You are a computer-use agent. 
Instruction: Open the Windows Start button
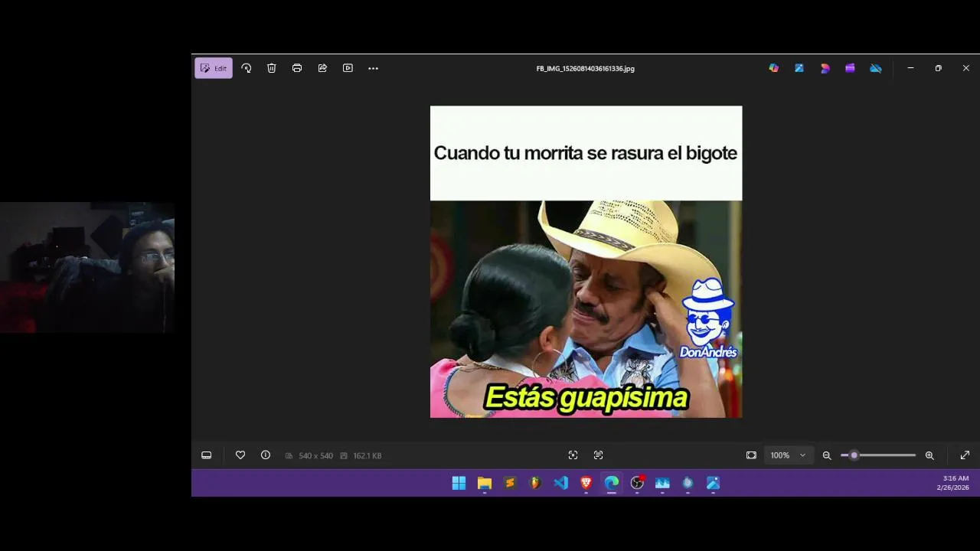coord(459,483)
